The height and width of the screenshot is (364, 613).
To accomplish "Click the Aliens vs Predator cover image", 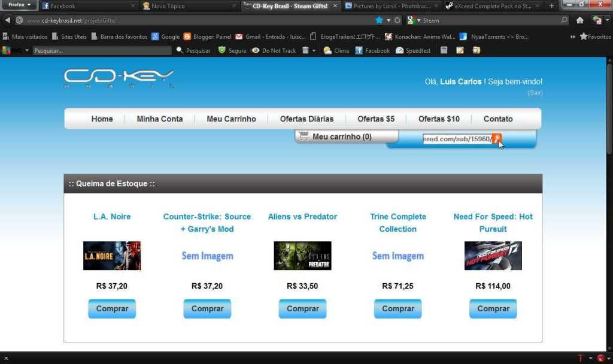I will pos(302,256).
